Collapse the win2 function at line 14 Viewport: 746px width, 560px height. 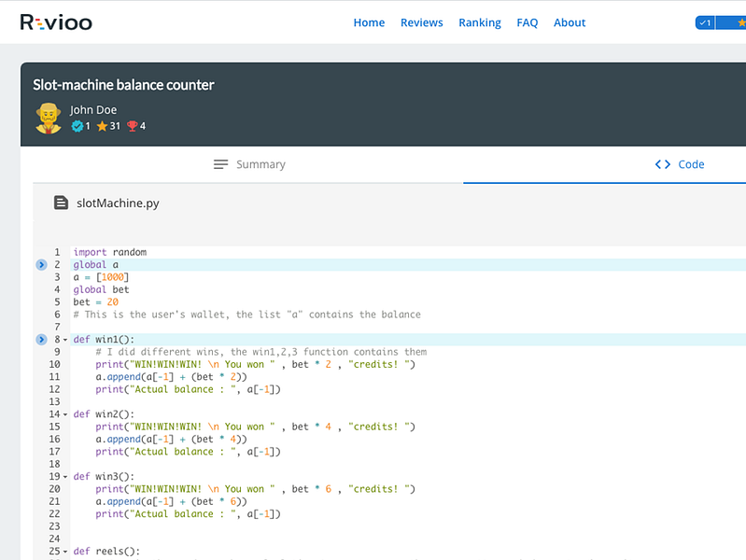pos(65,414)
